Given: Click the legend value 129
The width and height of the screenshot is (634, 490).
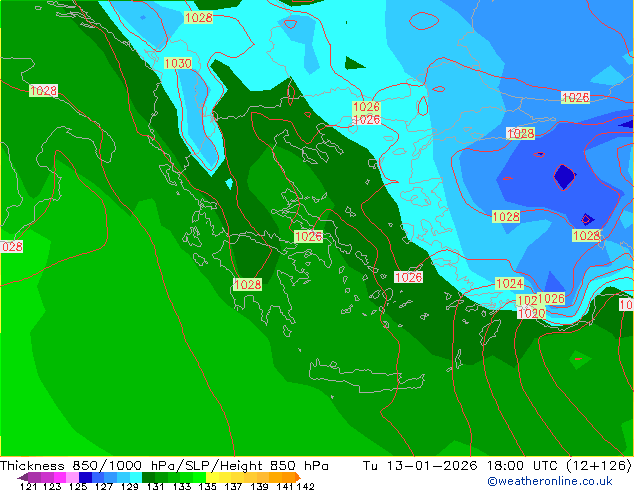Looking at the screenshot, I should 129,486.
